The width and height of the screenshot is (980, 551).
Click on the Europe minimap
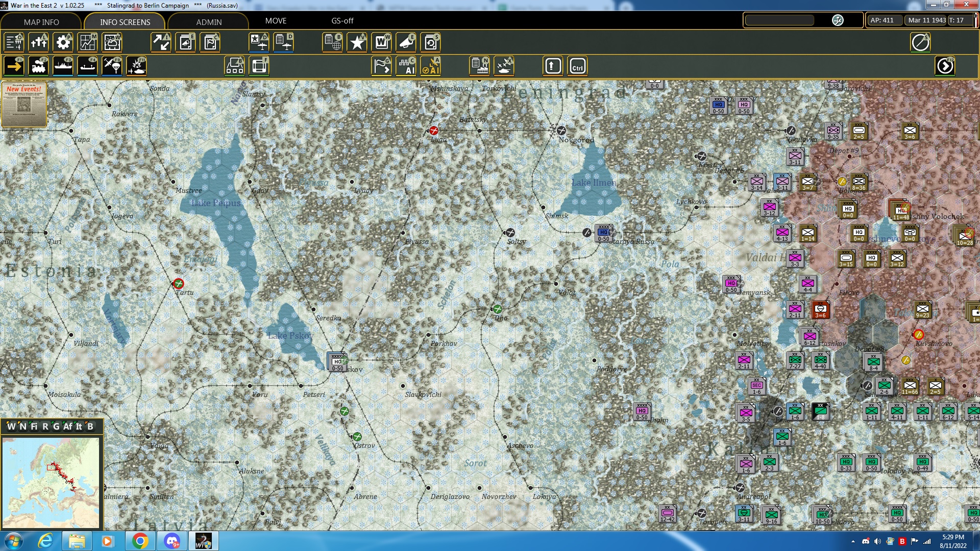click(51, 482)
